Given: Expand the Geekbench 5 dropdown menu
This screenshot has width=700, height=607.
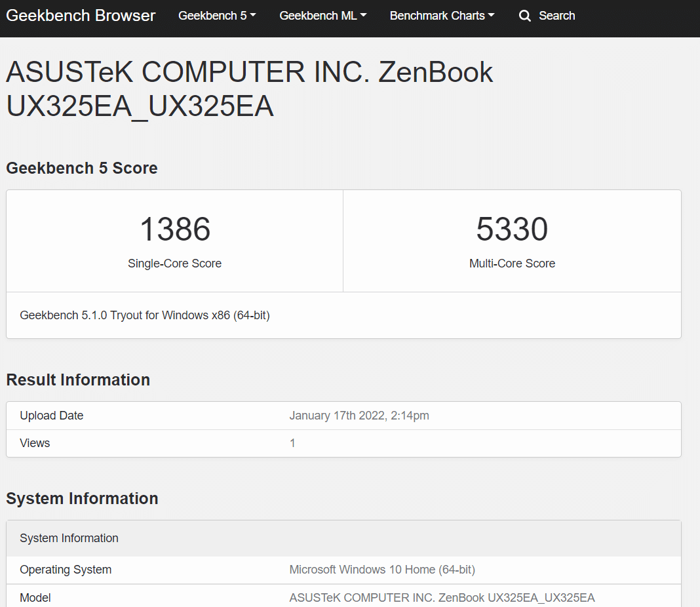Looking at the screenshot, I should point(217,16).
